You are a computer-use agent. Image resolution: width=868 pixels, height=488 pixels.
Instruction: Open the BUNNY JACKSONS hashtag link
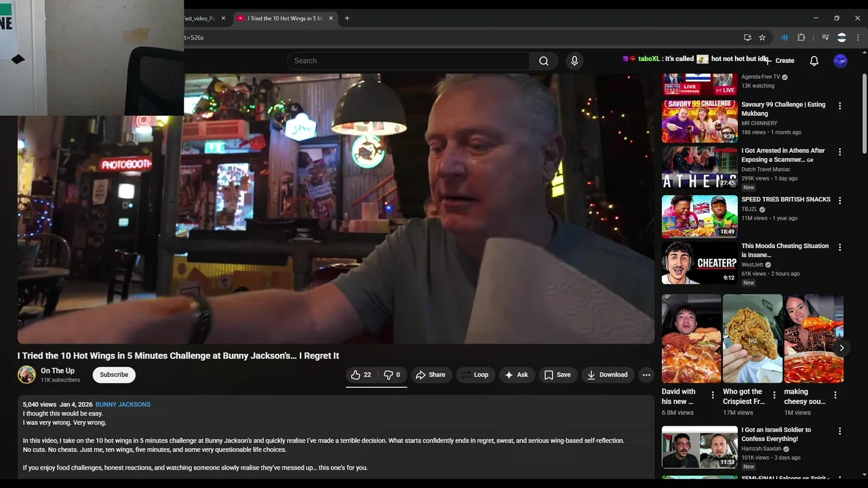tap(123, 405)
